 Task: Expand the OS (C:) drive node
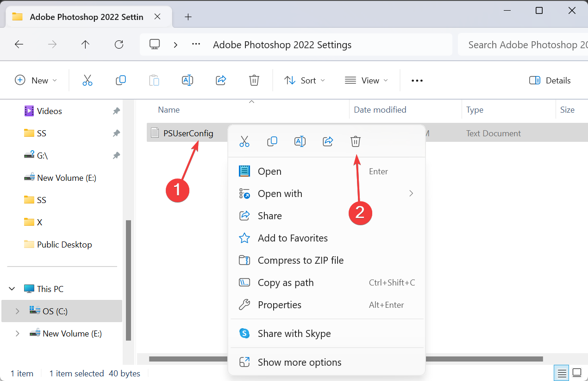tap(17, 311)
